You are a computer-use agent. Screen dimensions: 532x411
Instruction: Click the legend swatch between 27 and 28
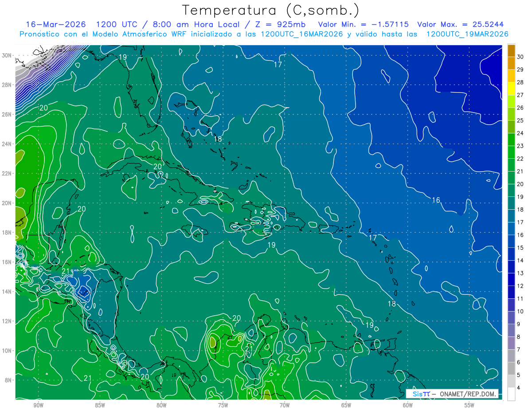pyautogui.click(x=511, y=88)
